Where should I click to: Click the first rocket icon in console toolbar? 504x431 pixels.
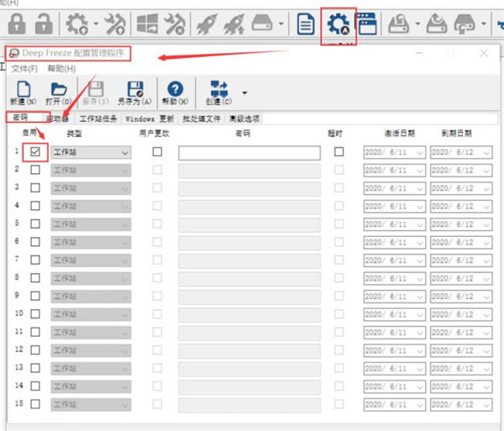click(x=207, y=24)
